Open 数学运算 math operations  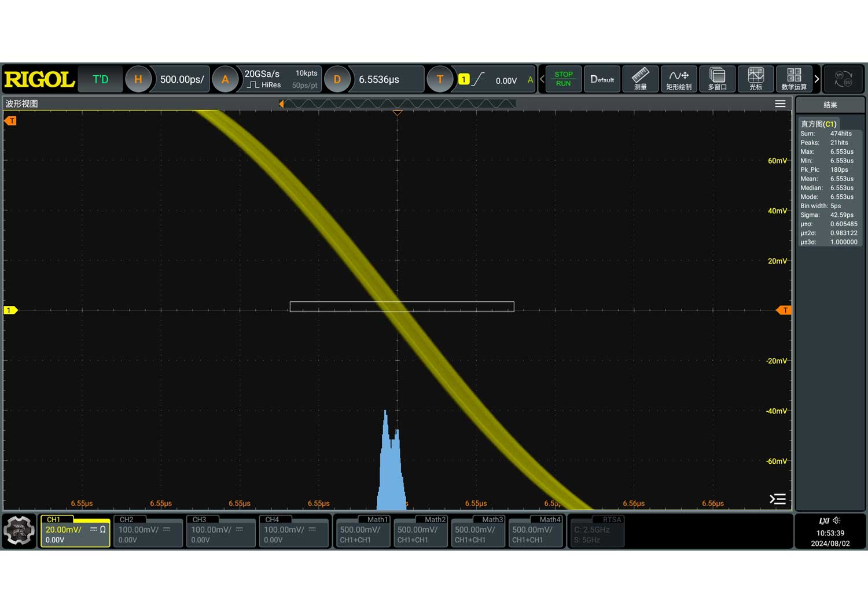794,79
